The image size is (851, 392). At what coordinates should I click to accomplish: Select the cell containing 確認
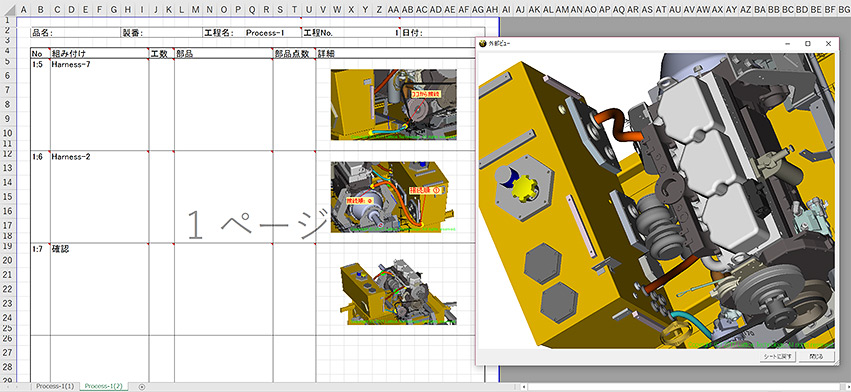[99, 289]
